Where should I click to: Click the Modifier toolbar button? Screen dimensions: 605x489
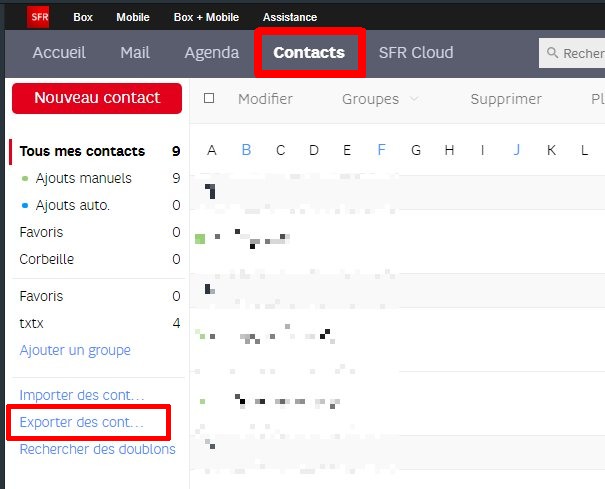point(265,99)
